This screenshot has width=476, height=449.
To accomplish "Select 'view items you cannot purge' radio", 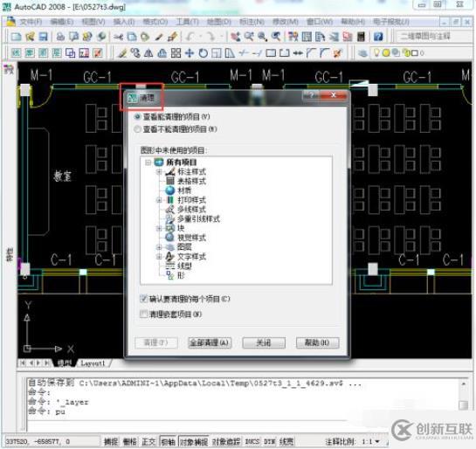I will [x=137, y=129].
